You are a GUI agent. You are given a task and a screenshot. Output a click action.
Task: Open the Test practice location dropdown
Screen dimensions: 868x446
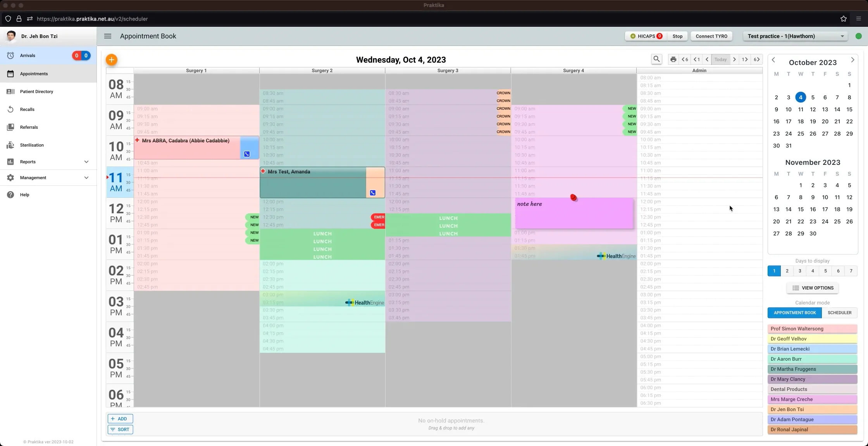click(796, 36)
